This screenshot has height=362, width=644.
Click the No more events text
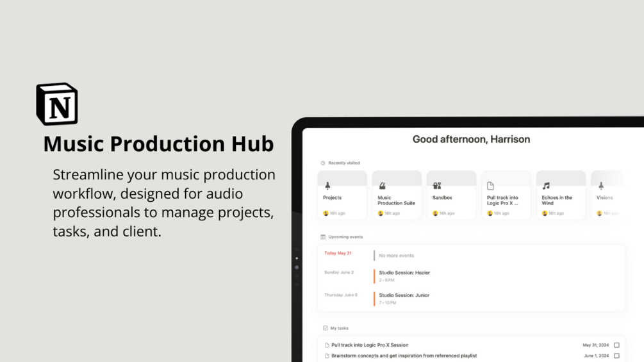coord(396,256)
